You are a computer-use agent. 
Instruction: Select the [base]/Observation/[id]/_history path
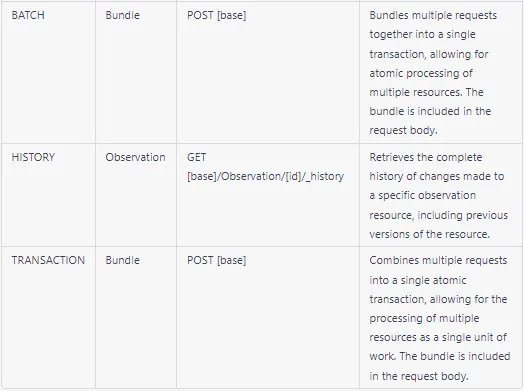(265, 176)
